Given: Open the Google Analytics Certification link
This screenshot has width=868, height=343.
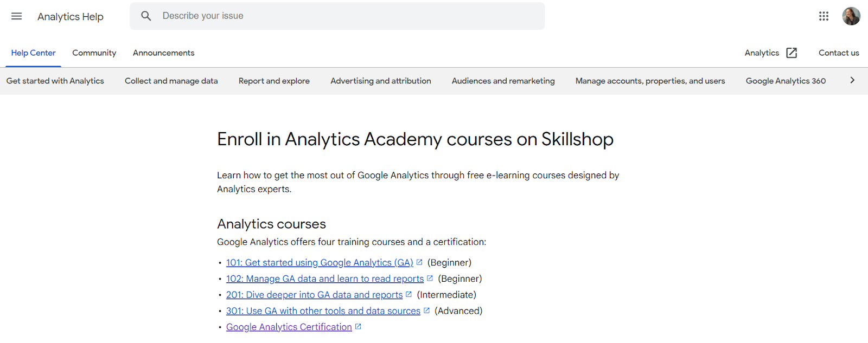Looking at the screenshot, I should click(288, 326).
